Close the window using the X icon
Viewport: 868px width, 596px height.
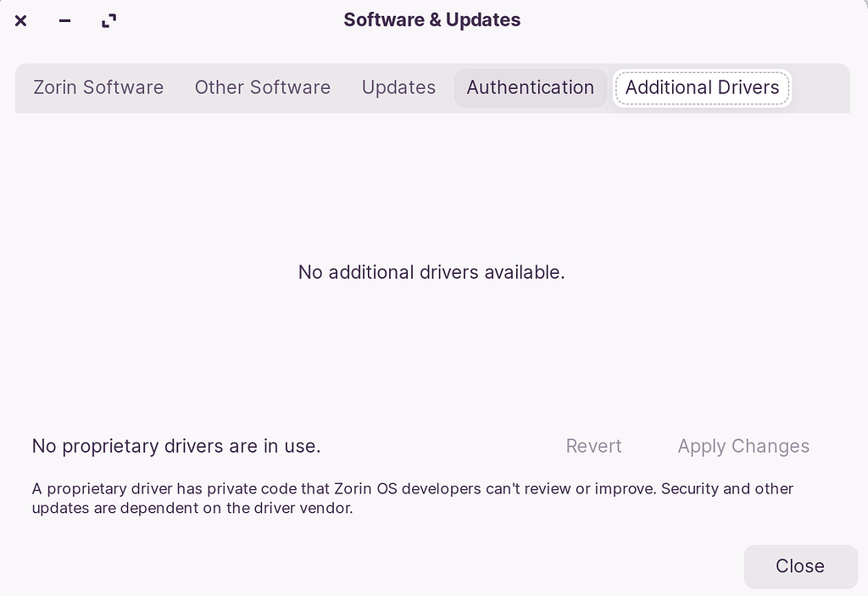tap(20, 21)
